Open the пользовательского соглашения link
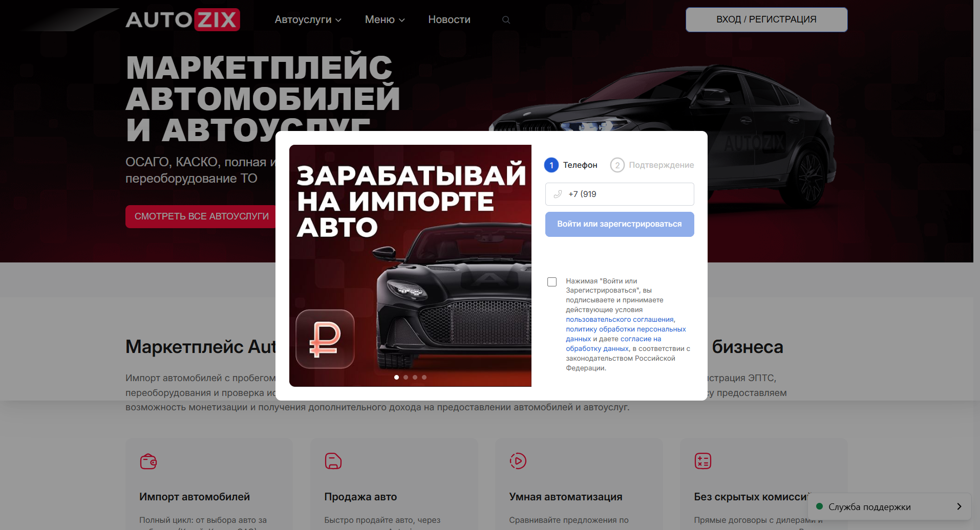This screenshot has width=980, height=530. point(620,320)
